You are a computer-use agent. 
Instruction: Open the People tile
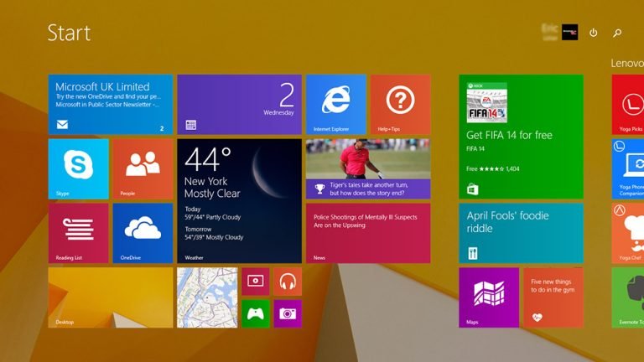pos(143,169)
